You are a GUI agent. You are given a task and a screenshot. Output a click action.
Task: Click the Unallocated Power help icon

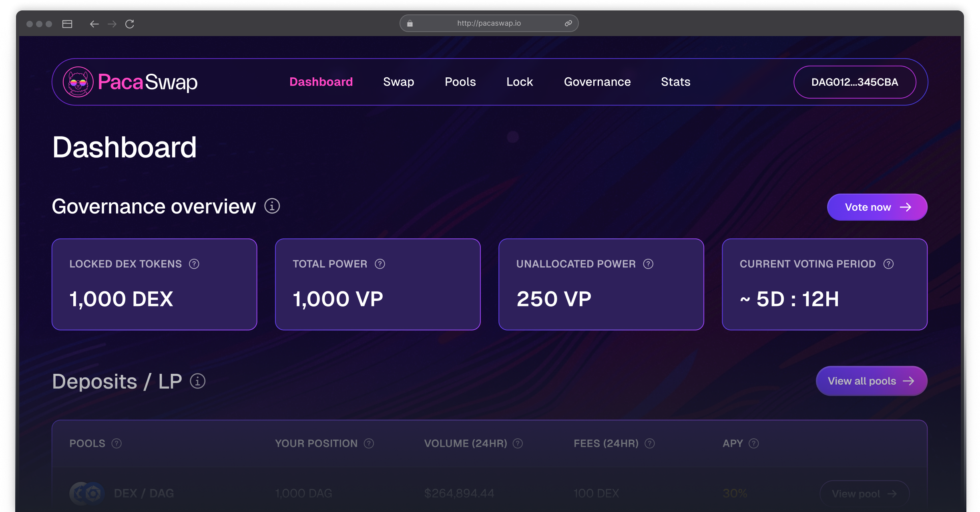click(648, 264)
